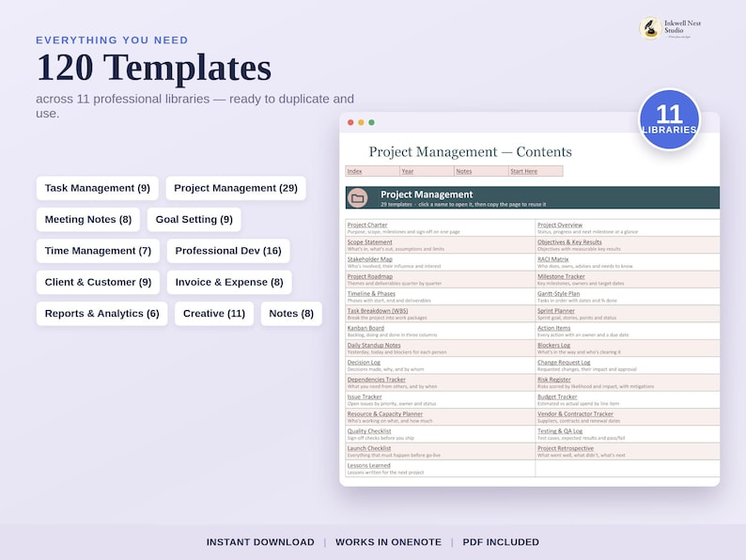The height and width of the screenshot is (560, 746).
Task: Click the red window dot
Action: (350, 123)
